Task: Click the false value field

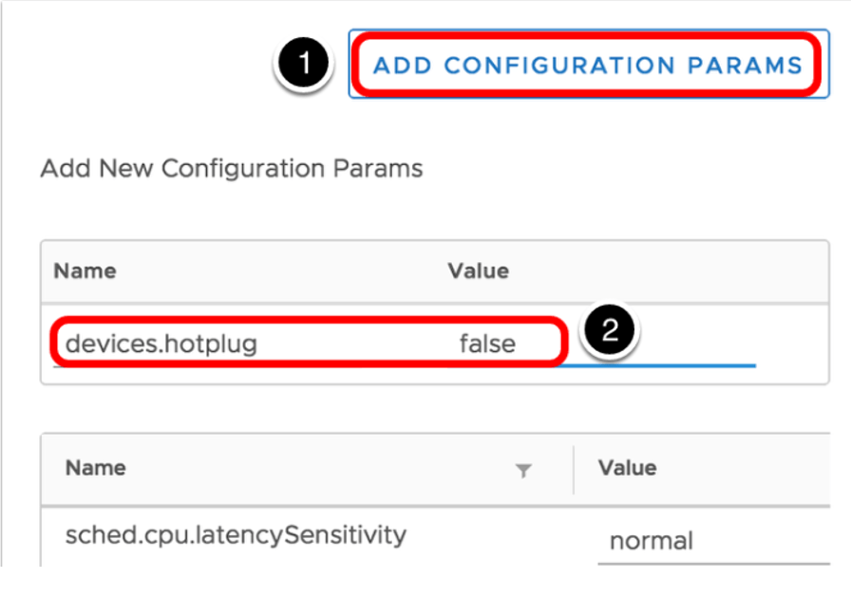Action: click(487, 344)
